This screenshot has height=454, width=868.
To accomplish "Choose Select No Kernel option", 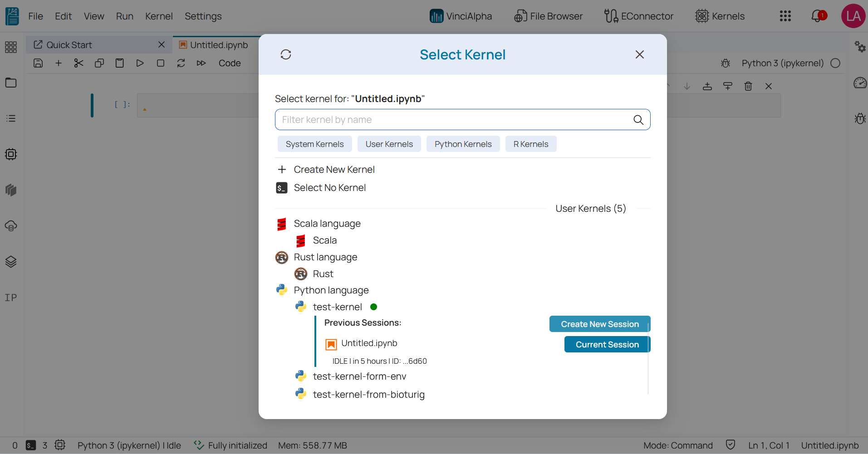I will pyautogui.click(x=321, y=188).
